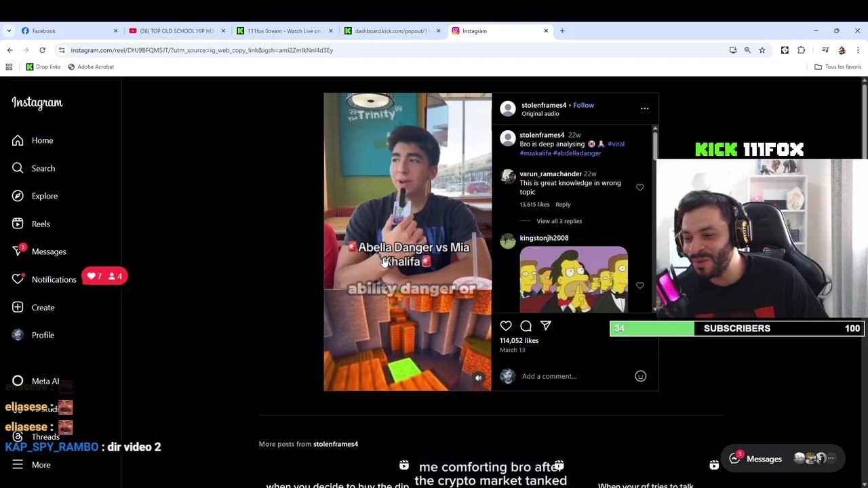Open kingstonjh2008 profile picture
This screenshot has width=868, height=488.
pyautogui.click(x=507, y=241)
